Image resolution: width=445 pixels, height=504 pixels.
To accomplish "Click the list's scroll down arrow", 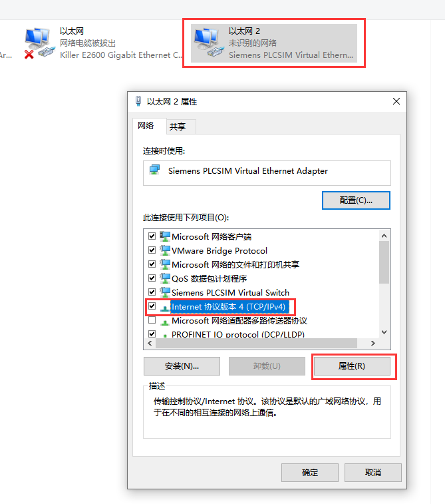I will 384,332.
